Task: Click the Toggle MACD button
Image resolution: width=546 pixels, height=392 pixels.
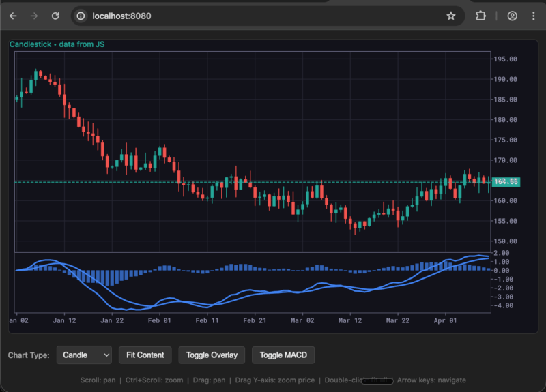Action: coord(283,355)
